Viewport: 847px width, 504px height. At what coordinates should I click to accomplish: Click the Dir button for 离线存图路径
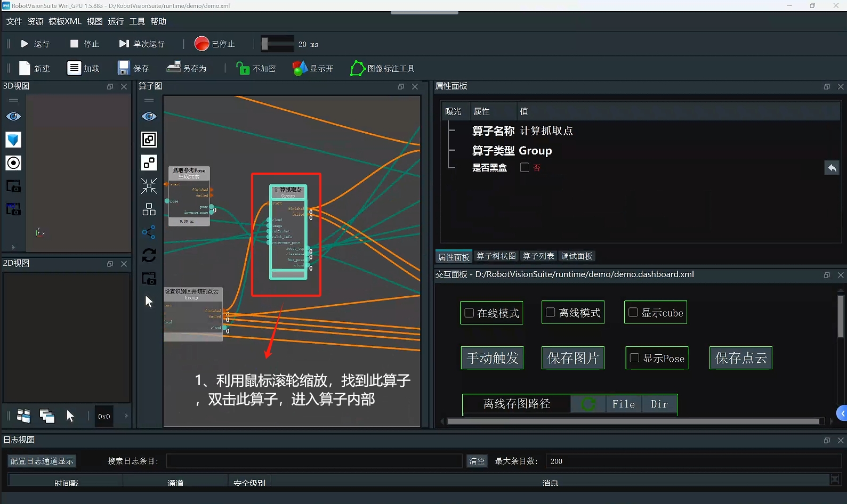659,404
